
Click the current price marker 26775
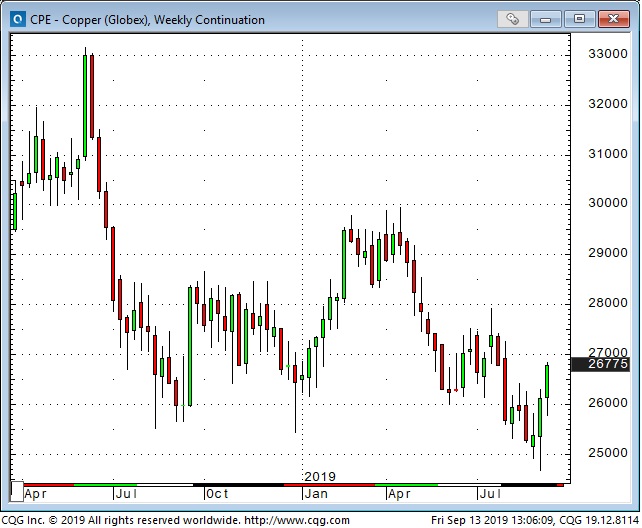click(600, 363)
